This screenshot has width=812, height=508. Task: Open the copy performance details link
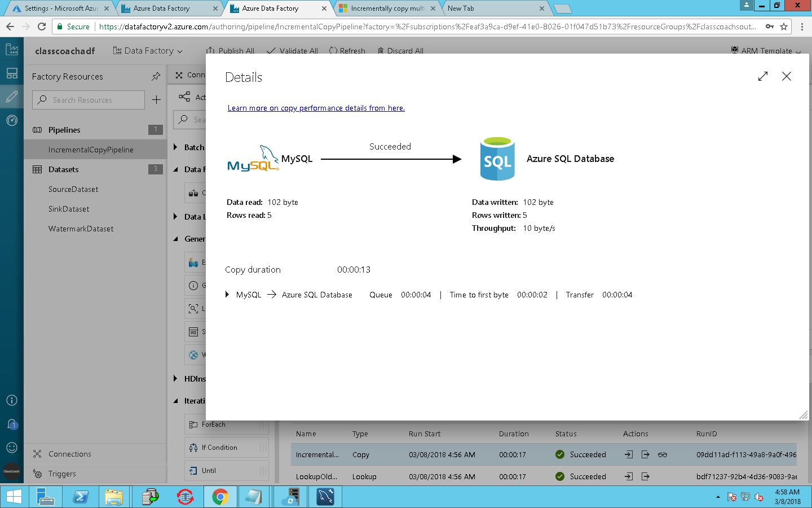316,108
